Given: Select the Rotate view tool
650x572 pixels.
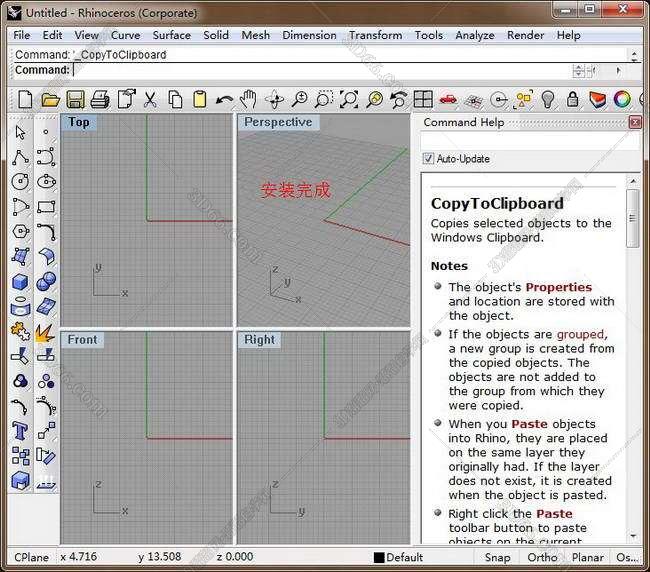Looking at the screenshot, I should click(274, 99).
